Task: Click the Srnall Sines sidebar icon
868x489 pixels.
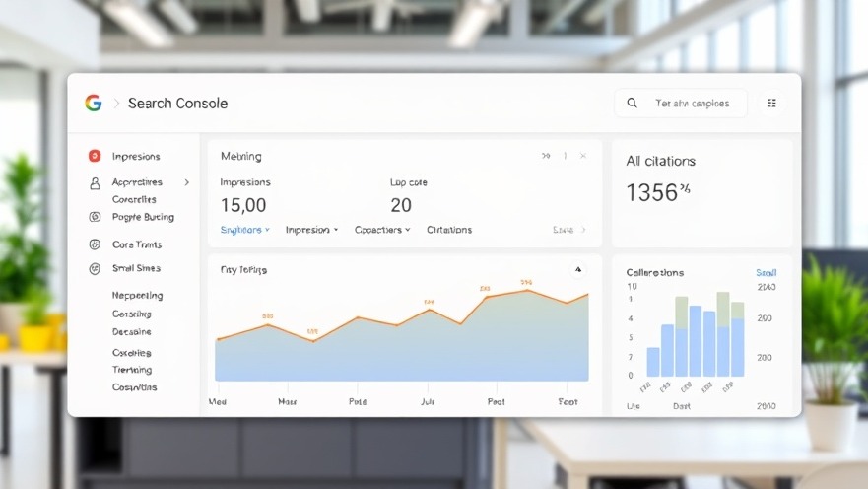Action: click(x=95, y=269)
